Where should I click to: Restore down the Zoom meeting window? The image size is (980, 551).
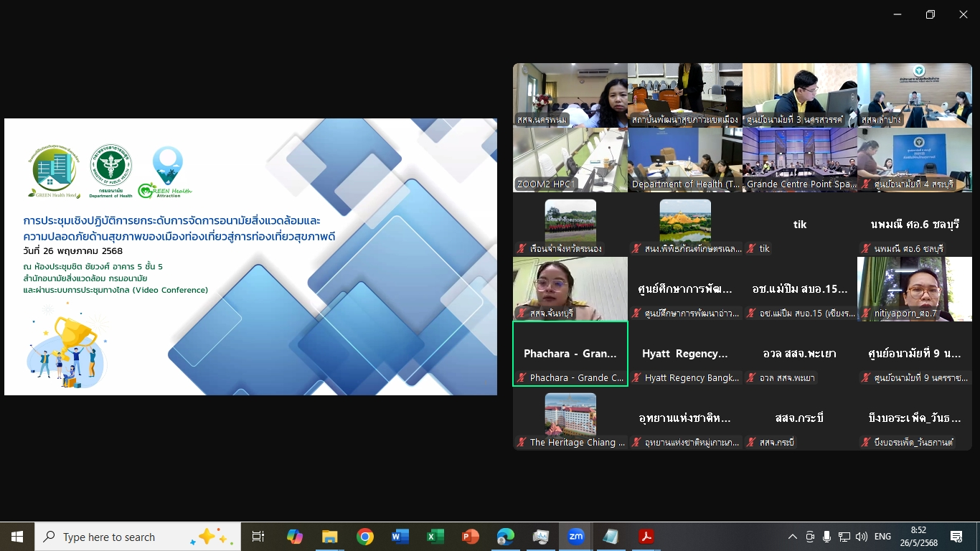(x=930, y=14)
